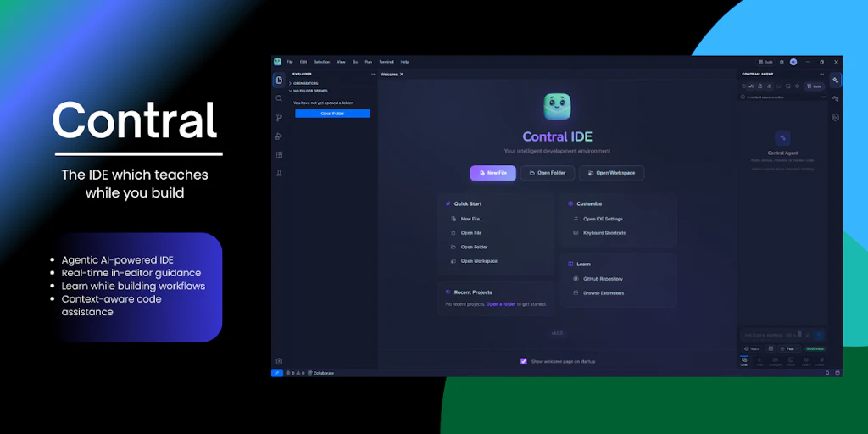Open the Go menu

(x=355, y=62)
